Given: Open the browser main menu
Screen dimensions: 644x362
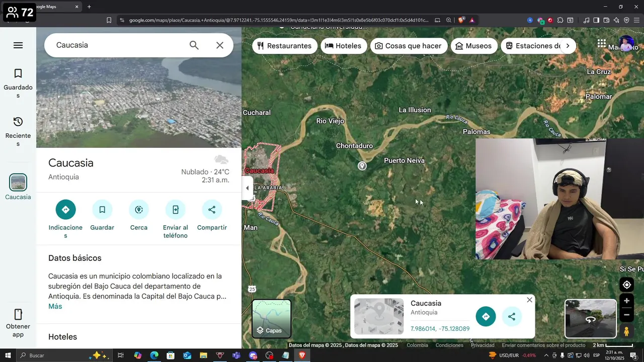Looking at the screenshot, I should (x=636, y=20).
